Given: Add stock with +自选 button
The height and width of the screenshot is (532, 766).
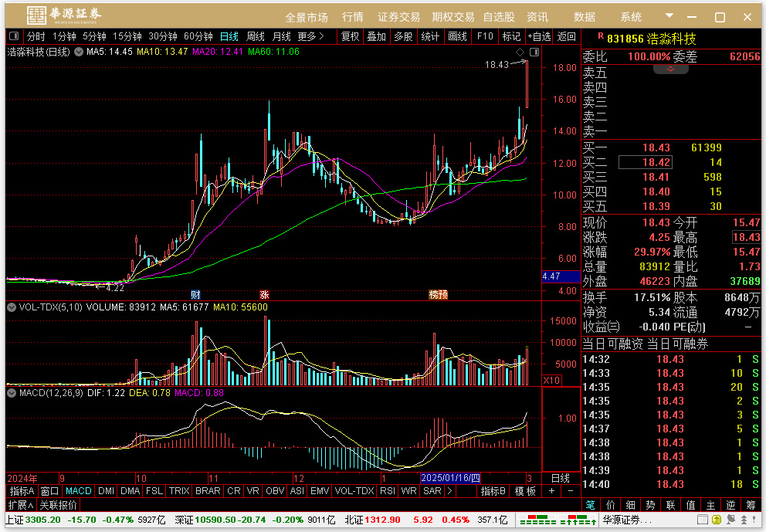Looking at the screenshot, I should [x=539, y=36].
